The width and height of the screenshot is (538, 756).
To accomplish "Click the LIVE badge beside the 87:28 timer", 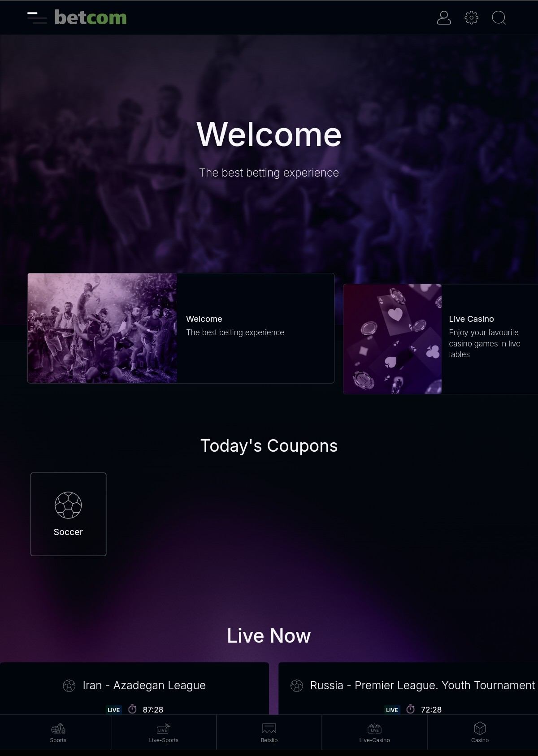I will point(114,710).
